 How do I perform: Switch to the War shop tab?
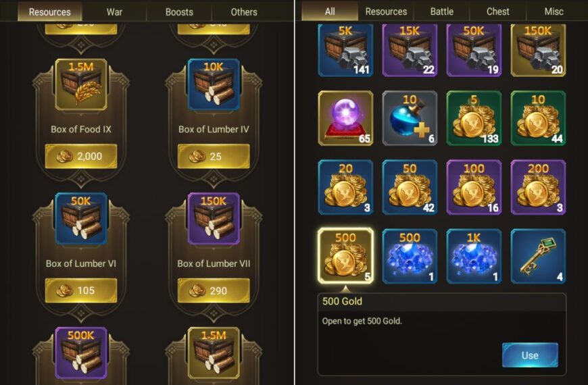tap(114, 11)
